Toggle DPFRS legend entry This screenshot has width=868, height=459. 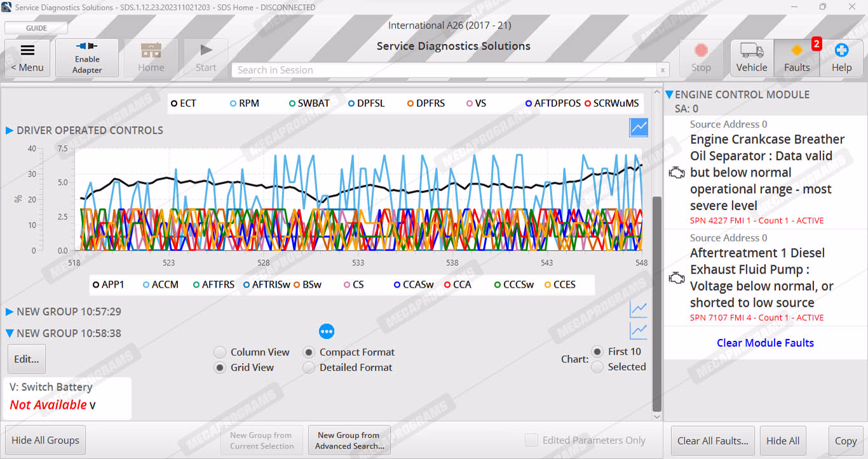[x=426, y=103]
